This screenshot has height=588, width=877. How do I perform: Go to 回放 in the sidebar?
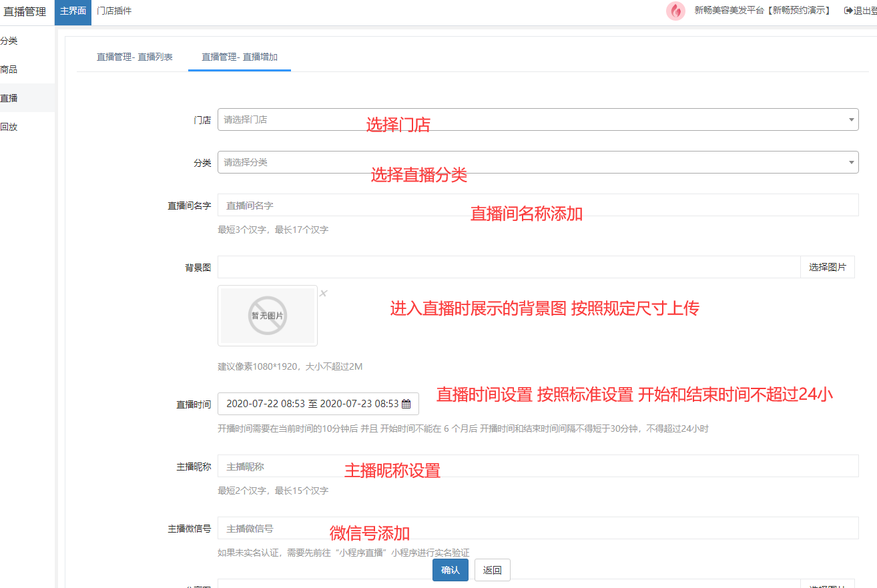tap(27, 127)
